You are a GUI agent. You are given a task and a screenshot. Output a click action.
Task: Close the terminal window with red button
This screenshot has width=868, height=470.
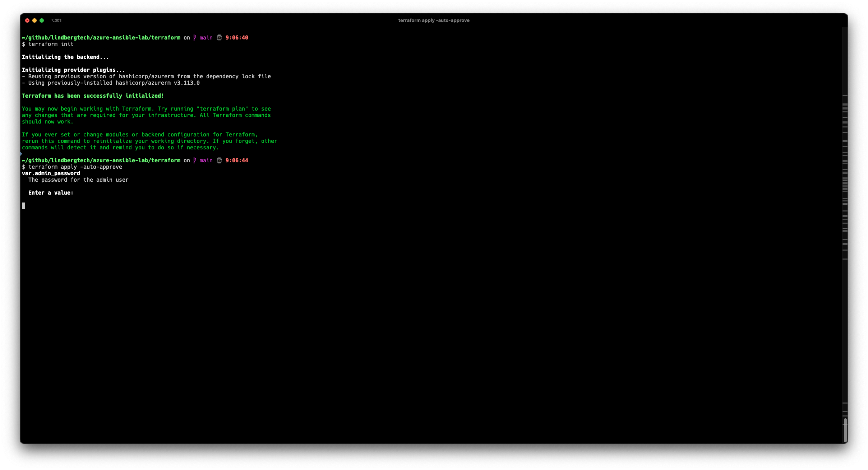point(27,20)
